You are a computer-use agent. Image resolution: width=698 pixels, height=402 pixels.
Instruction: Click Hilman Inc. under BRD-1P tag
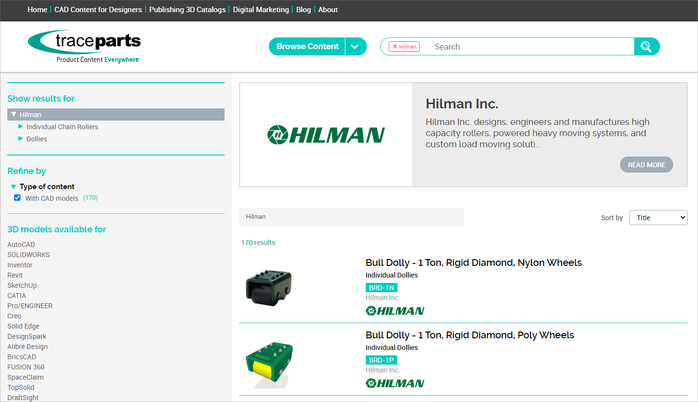coord(383,370)
